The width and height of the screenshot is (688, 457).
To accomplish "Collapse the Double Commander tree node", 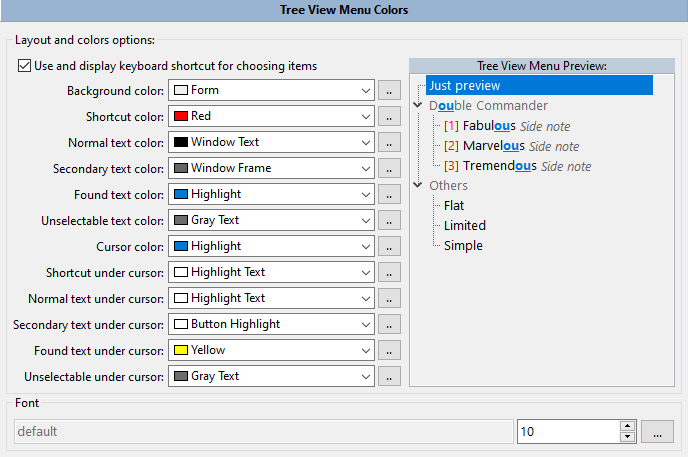I will click(418, 105).
